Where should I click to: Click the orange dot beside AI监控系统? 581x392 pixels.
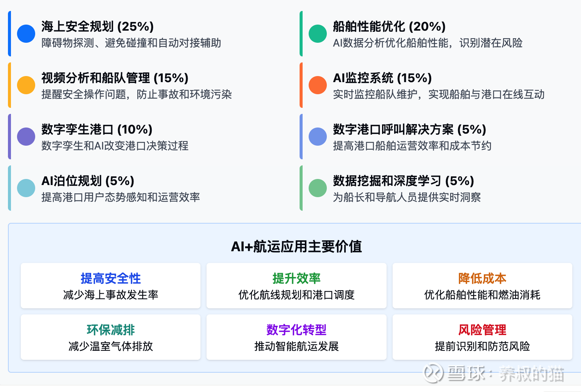pyautogui.click(x=318, y=85)
